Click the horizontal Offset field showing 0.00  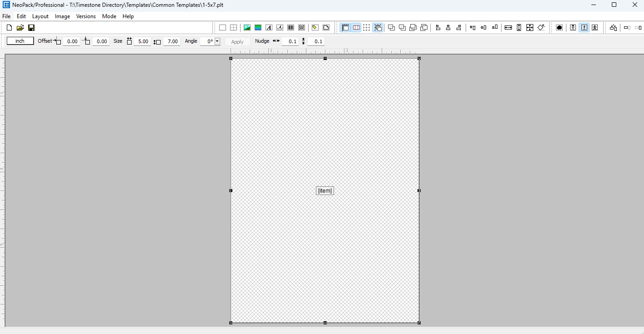point(72,41)
